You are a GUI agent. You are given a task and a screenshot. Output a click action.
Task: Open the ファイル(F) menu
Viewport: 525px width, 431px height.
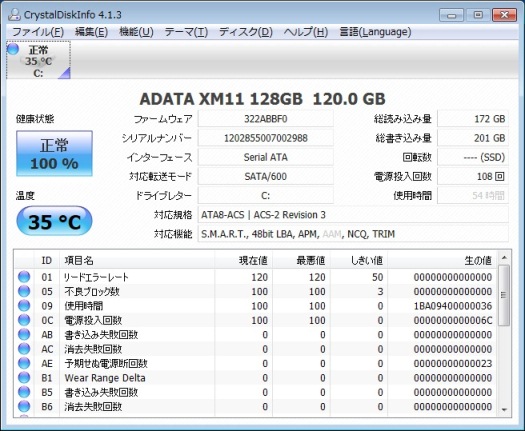coord(38,32)
